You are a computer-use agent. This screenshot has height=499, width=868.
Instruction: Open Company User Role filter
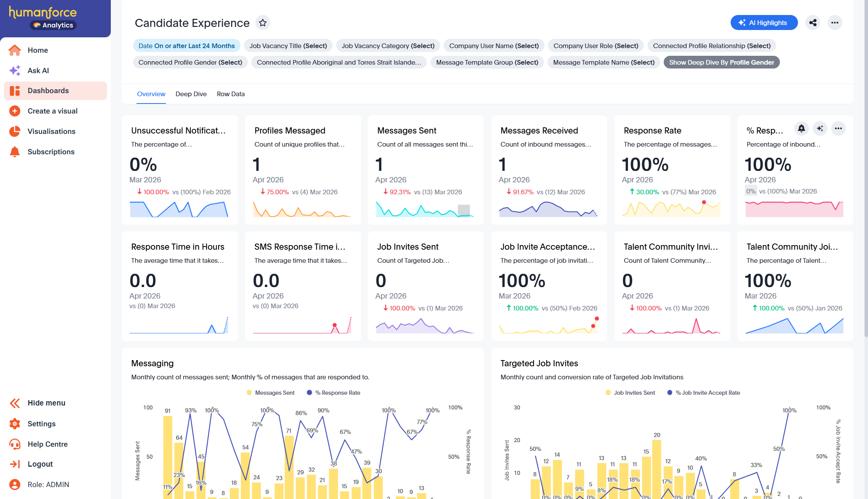tap(596, 46)
